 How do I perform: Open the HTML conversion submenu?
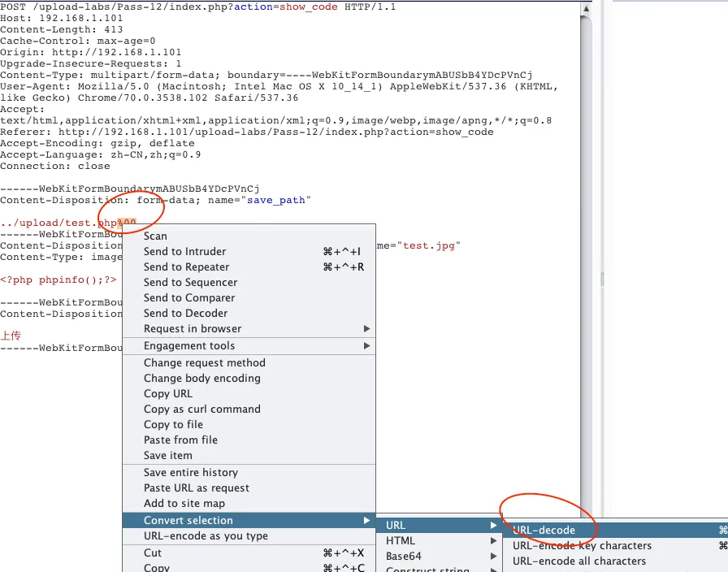(401, 541)
